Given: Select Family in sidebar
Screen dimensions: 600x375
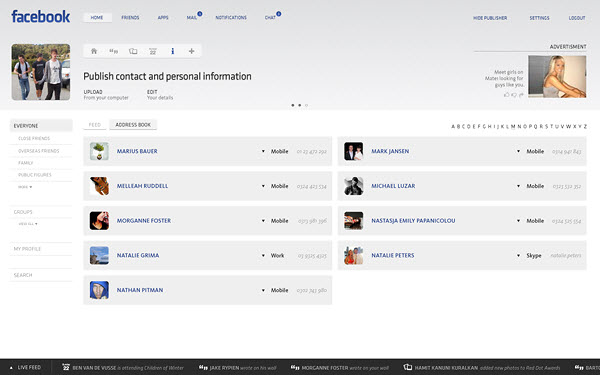Looking at the screenshot, I should (26, 163).
